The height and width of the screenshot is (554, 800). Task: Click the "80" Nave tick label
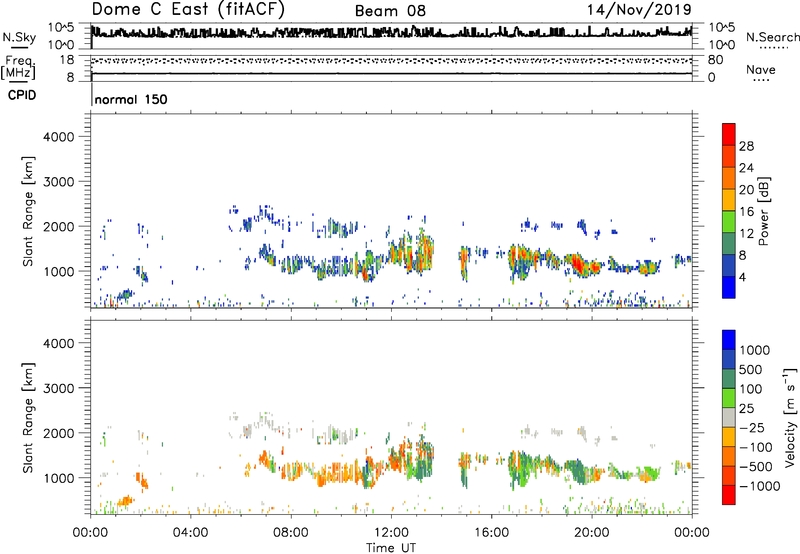[x=715, y=60]
